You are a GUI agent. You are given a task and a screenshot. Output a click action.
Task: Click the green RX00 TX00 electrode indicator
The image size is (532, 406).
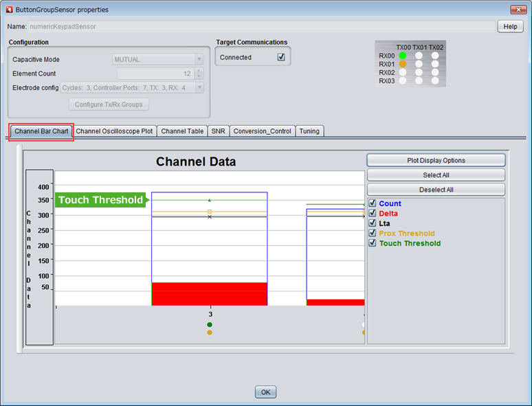(x=403, y=56)
